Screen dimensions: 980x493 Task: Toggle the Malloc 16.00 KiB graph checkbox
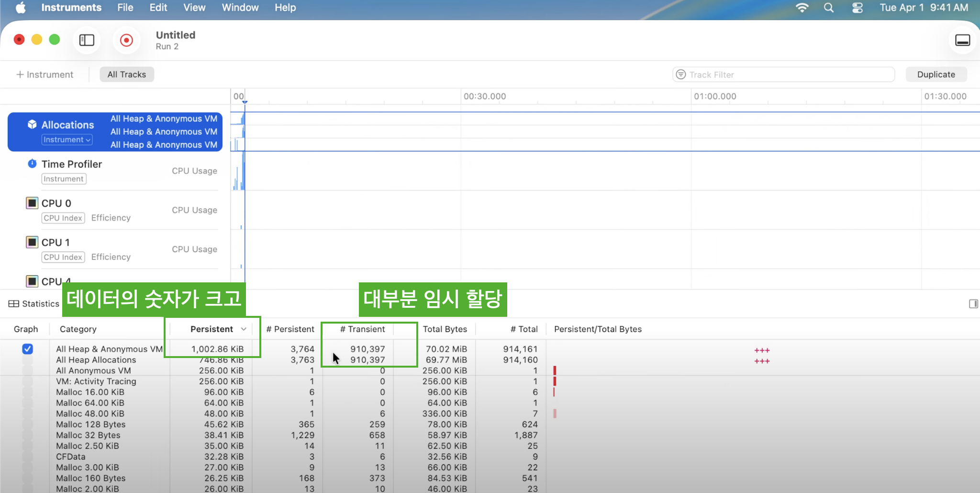28,392
